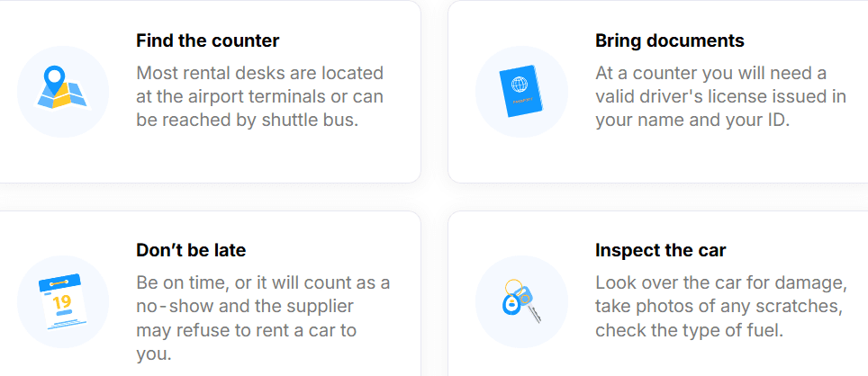Click the line 'At a counter you will need a'
Screen dimensions: 868x376
[x=710, y=73]
